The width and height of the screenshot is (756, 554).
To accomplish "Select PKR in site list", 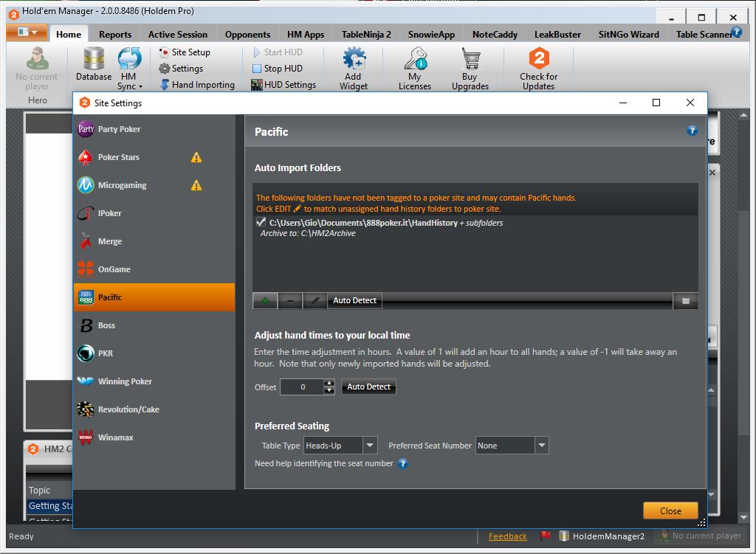I will tap(154, 353).
